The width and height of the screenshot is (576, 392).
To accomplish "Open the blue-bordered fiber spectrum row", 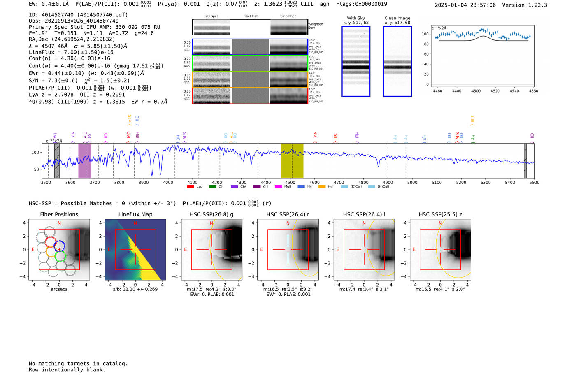I will pyautogui.click(x=250, y=47).
